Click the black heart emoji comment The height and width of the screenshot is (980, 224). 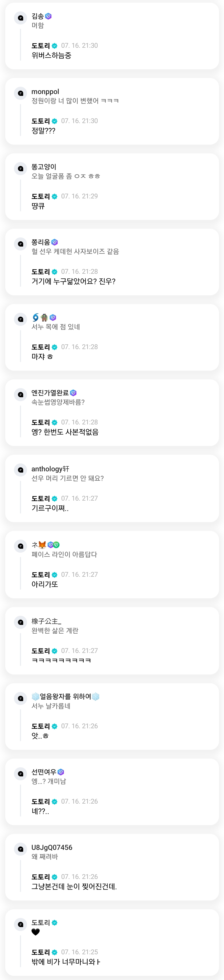pos(35,932)
